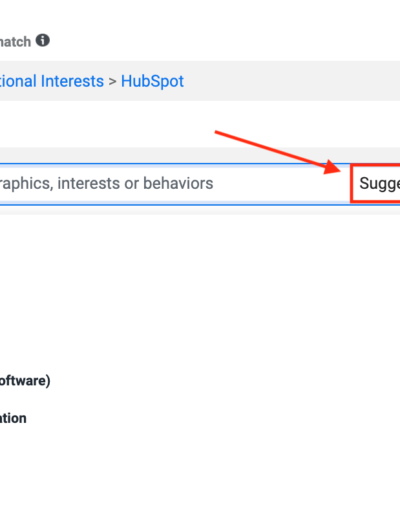Viewport: 400px width, 516px height.
Task: Choose the bold '(…oftware)' list entry
Action: (25, 380)
